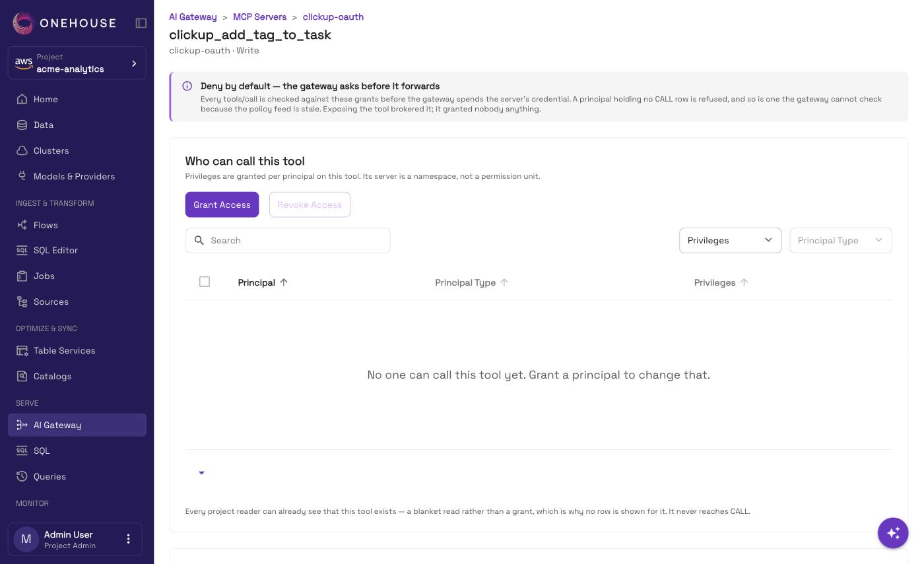Click the Admin User avatar
Image resolution: width=924 pixels, height=564 pixels.
click(26, 539)
